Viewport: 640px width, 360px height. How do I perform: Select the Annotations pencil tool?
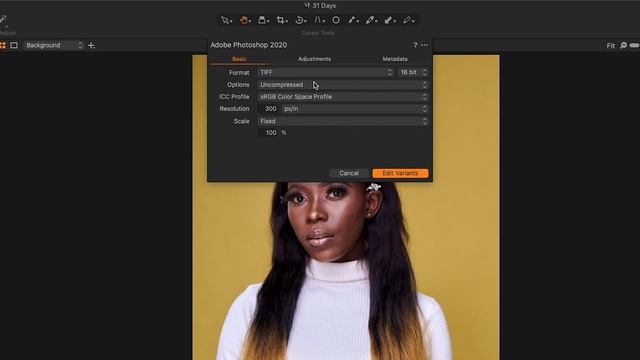[408, 20]
